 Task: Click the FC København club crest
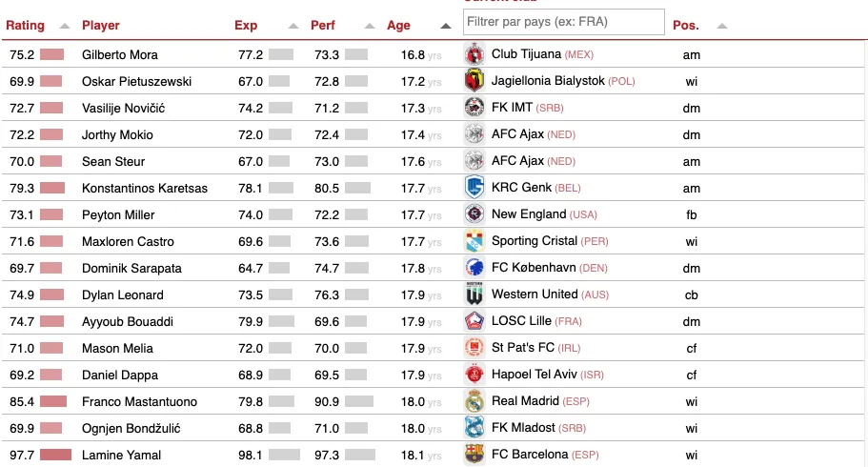point(474,269)
